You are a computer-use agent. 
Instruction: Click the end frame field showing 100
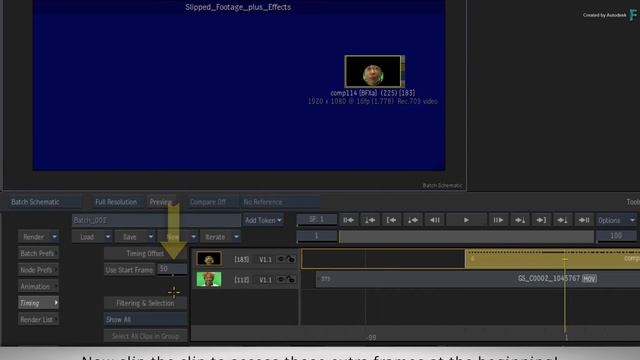[x=616, y=236]
